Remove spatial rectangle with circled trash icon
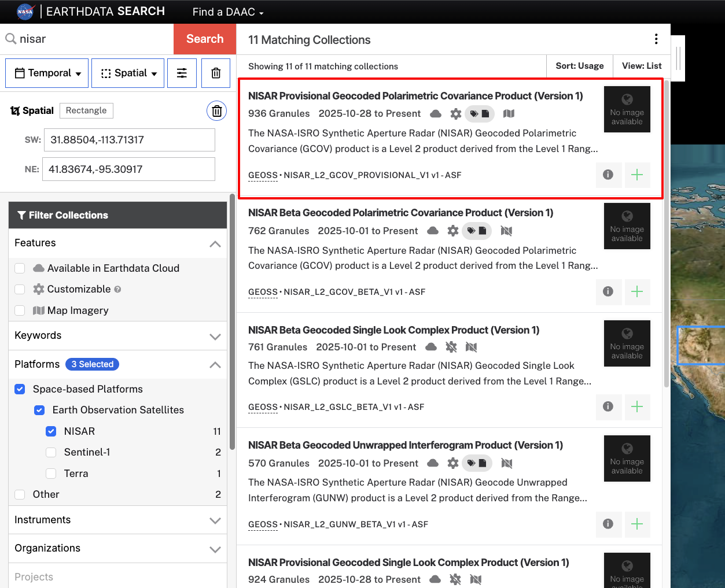This screenshot has width=725, height=588. 216,111
